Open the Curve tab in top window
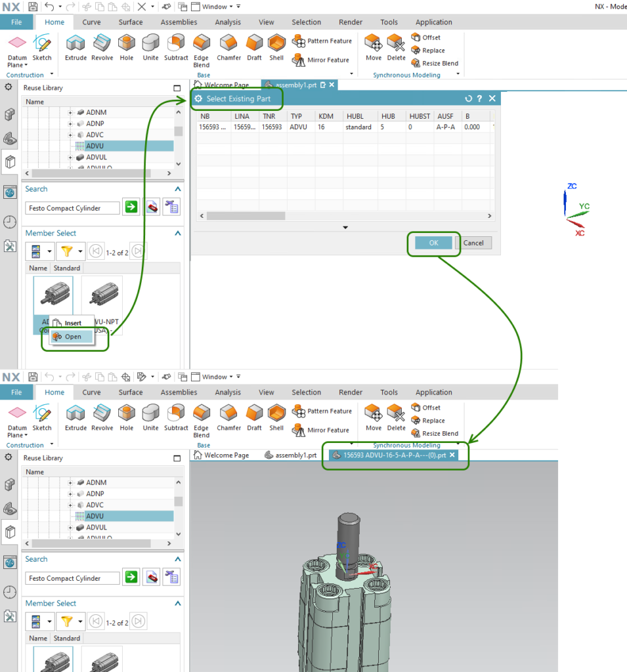Image resolution: width=627 pixels, height=672 pixels. [91, 22]
